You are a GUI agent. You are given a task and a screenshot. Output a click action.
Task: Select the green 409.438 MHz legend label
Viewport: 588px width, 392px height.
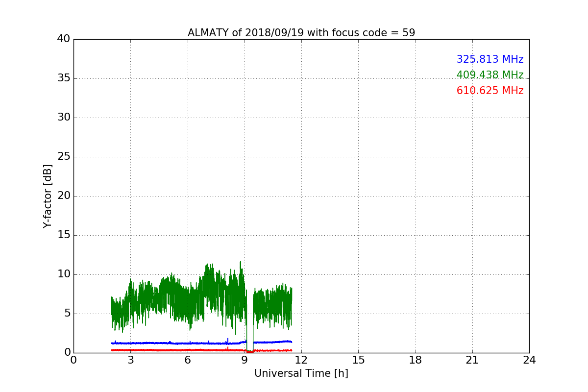(x=490, y=75)
